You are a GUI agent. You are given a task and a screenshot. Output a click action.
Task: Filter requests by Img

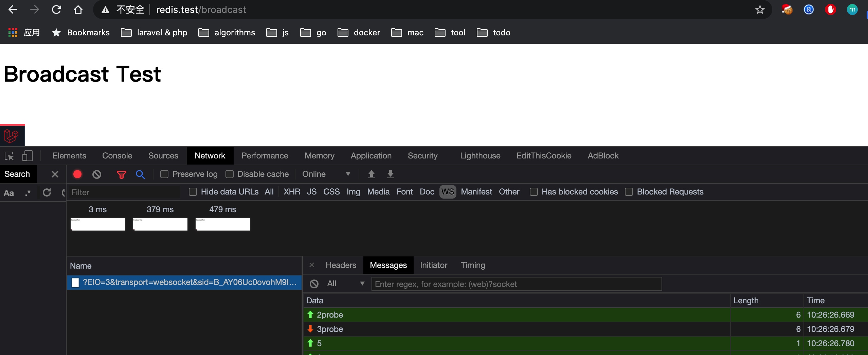coord(353,192)
